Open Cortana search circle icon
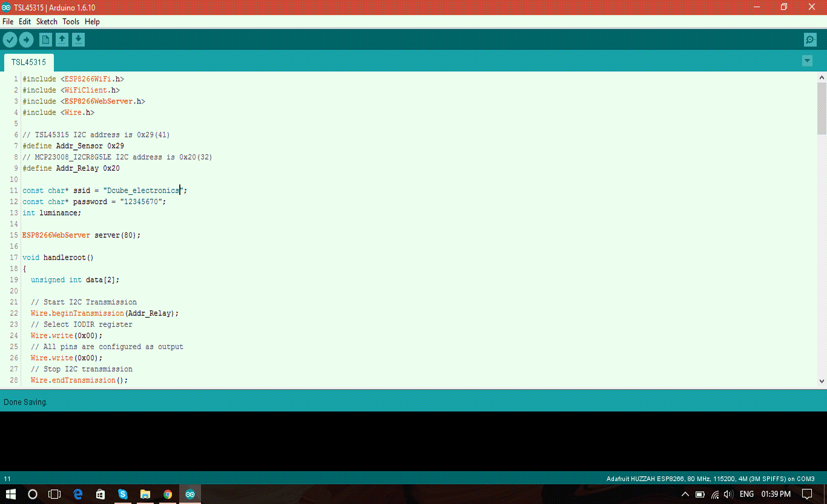Viewport: 827px width, 504px height. (33, 494)
